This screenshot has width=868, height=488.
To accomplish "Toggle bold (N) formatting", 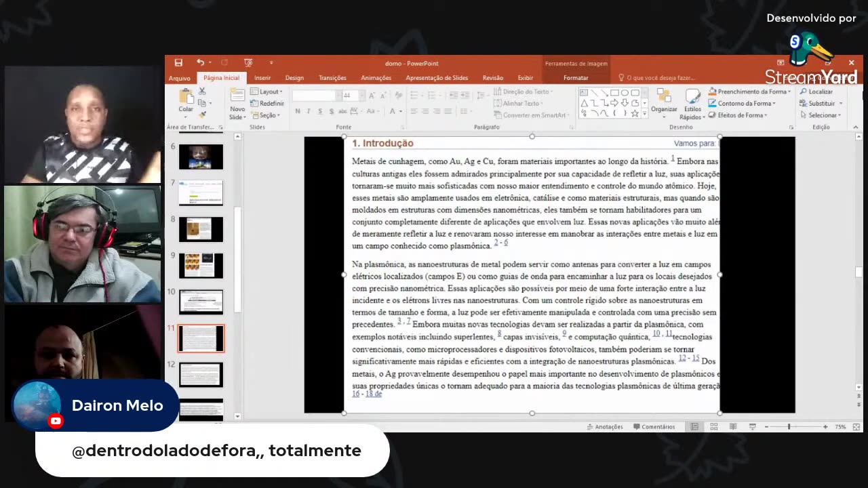I will click(297, 111).
